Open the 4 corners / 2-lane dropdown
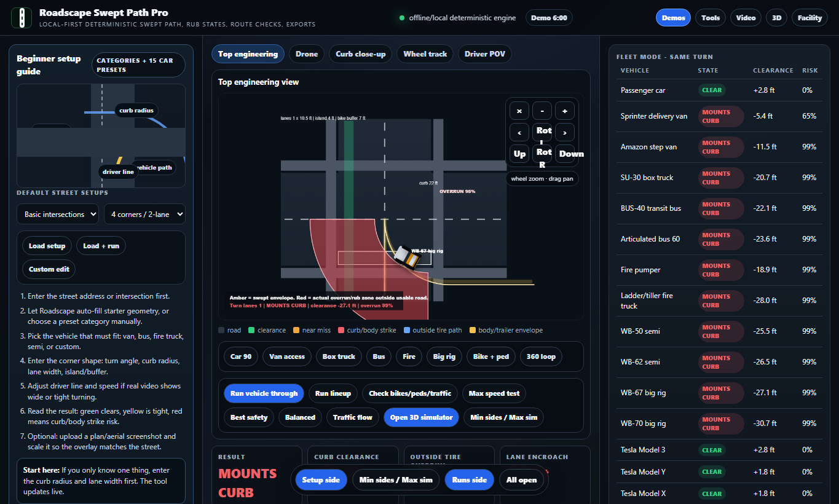839x504 pixels. click(144, 214)
